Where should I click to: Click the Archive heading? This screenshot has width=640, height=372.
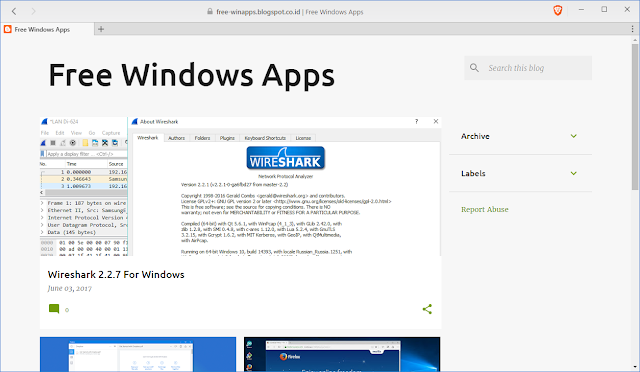pos(475,136)
